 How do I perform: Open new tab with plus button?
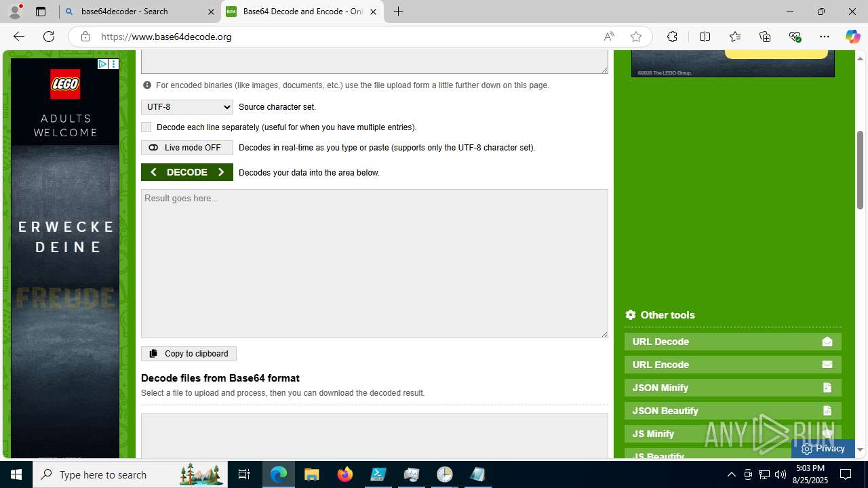[398, 12]
